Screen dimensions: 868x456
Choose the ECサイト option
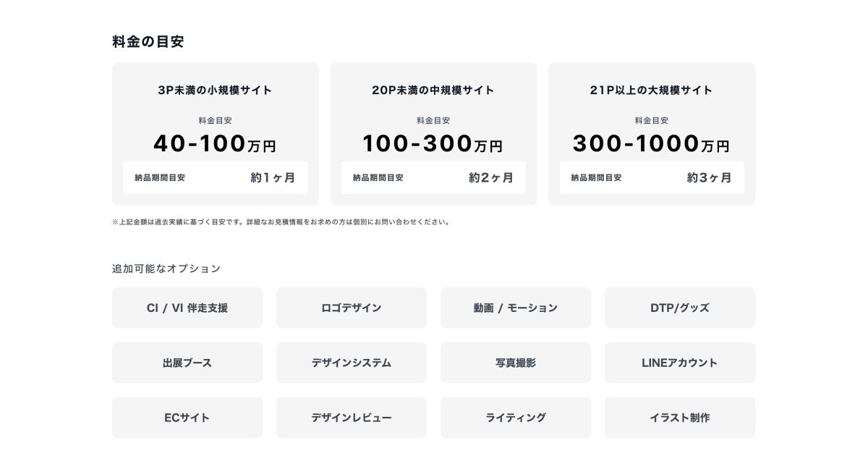click(187, 418)
